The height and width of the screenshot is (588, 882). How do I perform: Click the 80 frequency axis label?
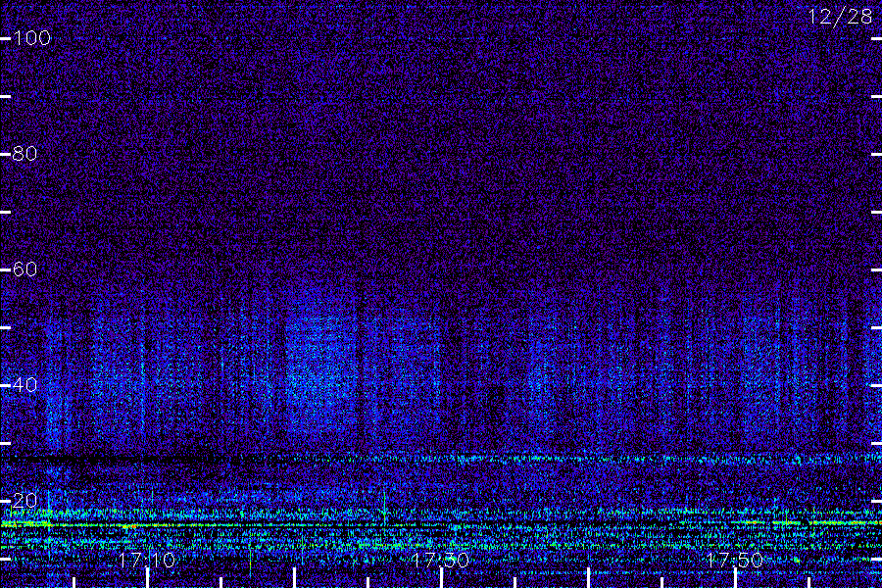coord(25,154)
